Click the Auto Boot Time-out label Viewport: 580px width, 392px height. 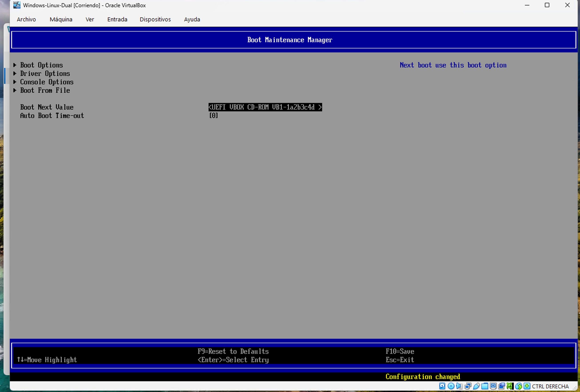tap(52, 116)
